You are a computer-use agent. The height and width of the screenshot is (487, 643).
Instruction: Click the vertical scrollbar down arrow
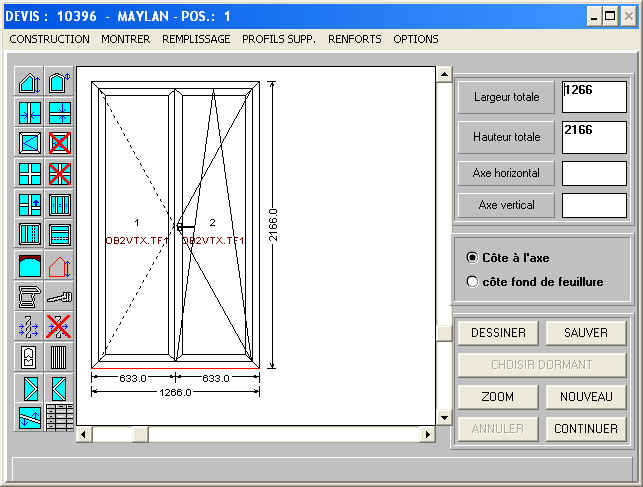(x=444, y=418)
